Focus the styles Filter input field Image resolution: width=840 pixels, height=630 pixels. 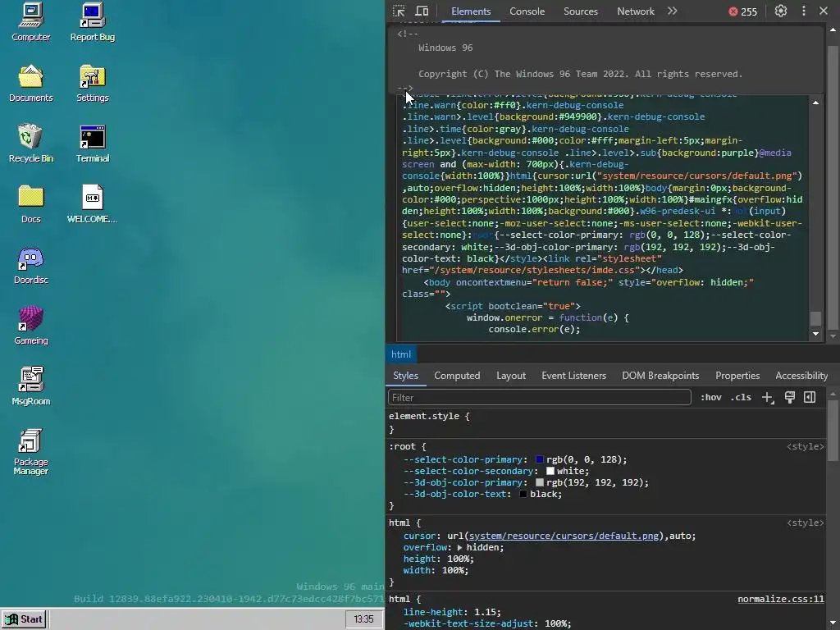(x=540, y=398)
